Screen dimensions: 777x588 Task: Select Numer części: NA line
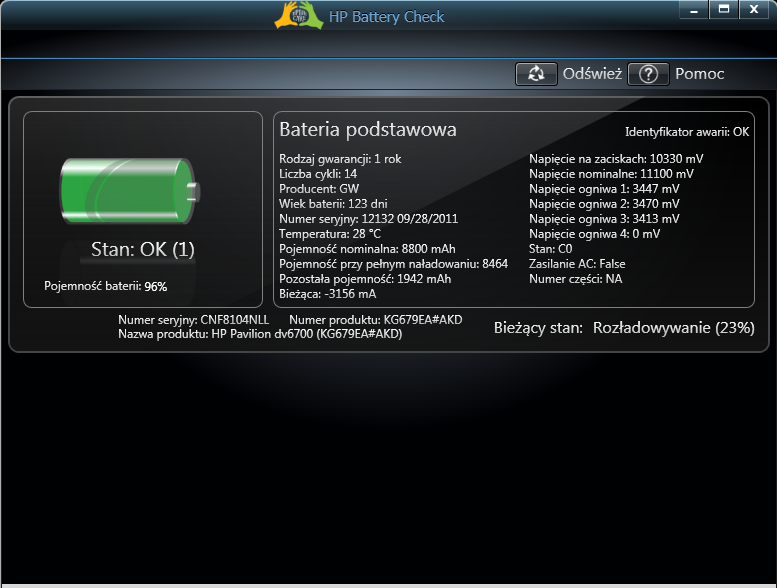pyautogui.click(x=575, y=279)
